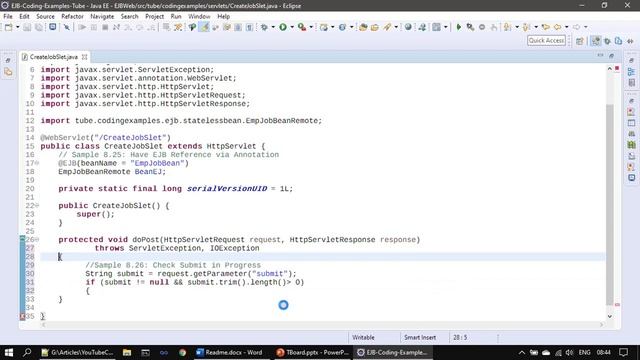
Task: Expand the External Tools dropdown arrow
Action: click(x=311, y=27)
